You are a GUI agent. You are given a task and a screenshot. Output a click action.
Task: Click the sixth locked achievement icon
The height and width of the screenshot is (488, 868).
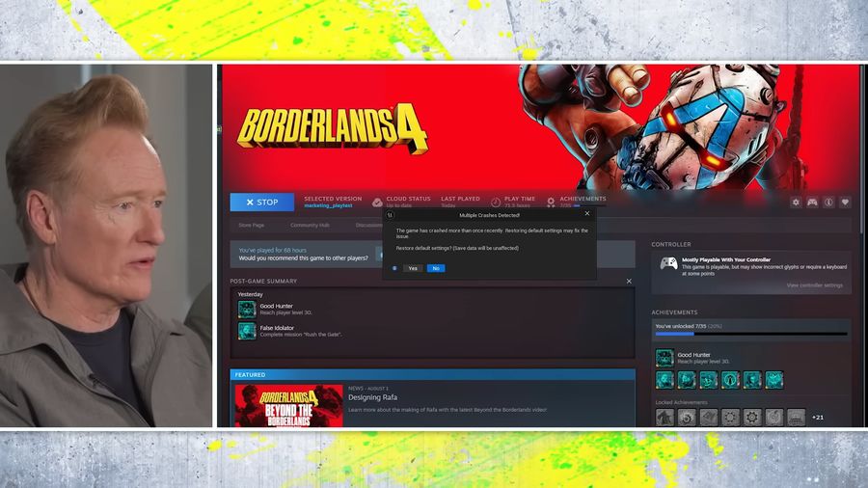773,418
